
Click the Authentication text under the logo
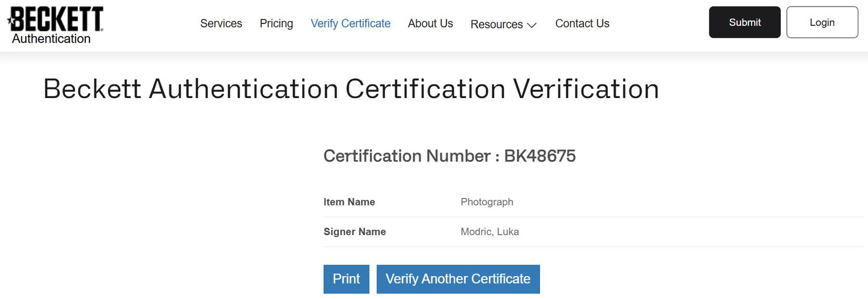click(x=51, y=39)
